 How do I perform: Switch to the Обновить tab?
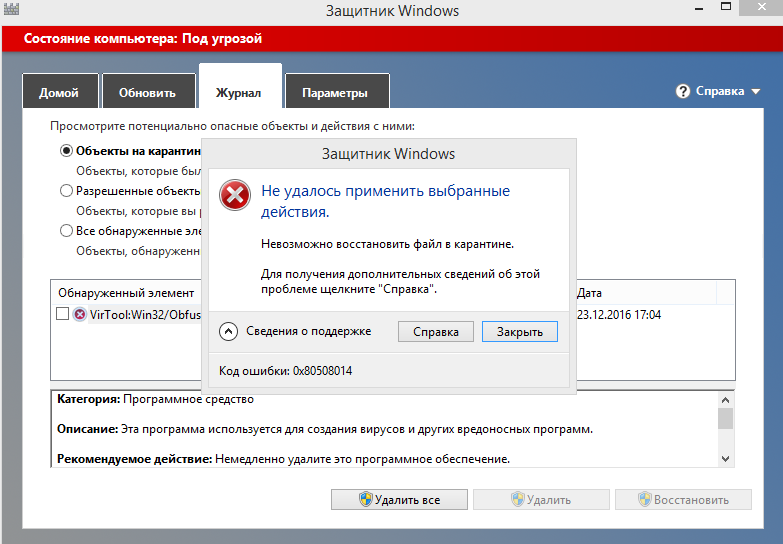click(x=148, y=91)
